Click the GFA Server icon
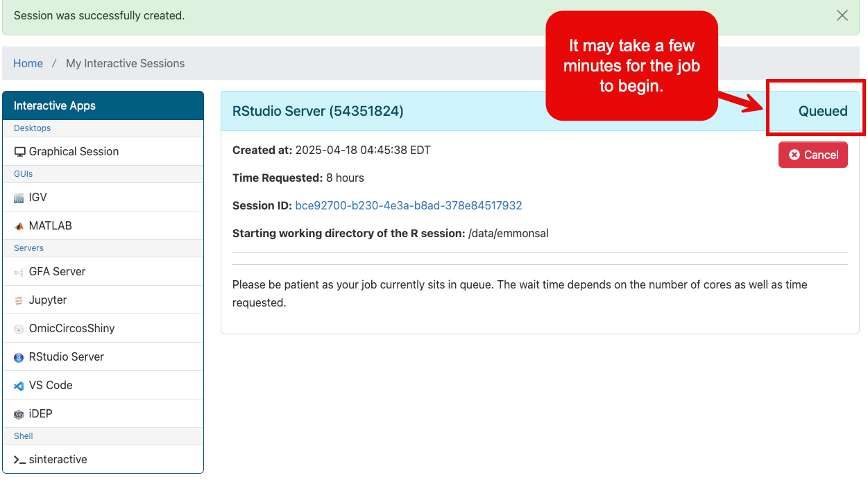 [x=19, y=273]
